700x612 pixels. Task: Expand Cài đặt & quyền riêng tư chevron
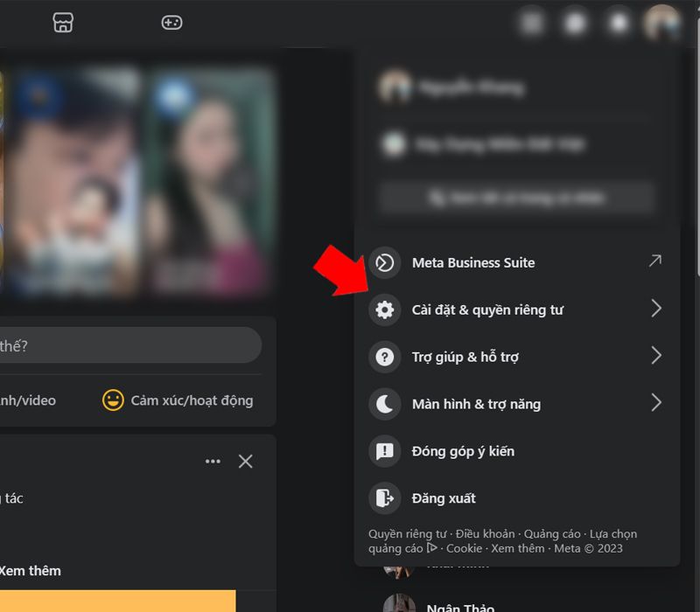tap(656, 309)
